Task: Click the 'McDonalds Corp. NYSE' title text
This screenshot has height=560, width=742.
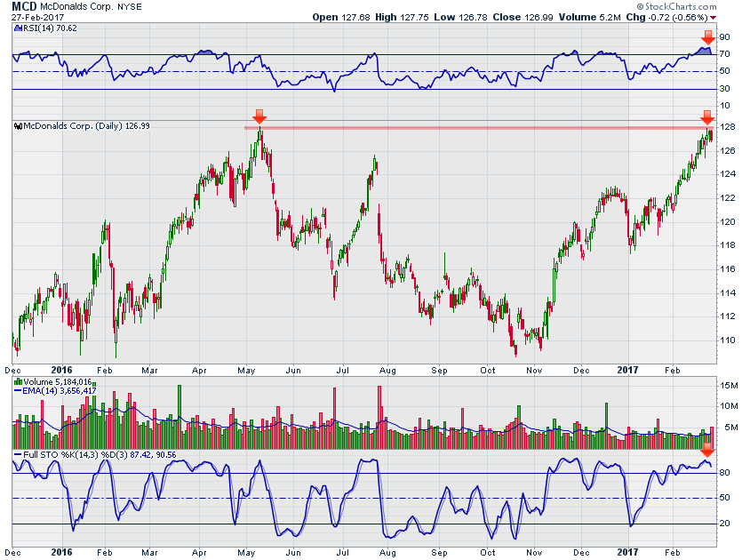Action: 91,7
